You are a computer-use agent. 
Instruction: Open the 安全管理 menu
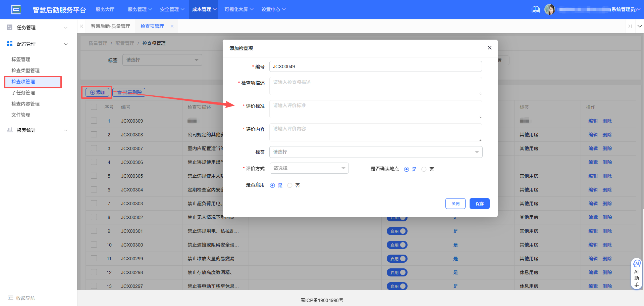tap(170, 9)
